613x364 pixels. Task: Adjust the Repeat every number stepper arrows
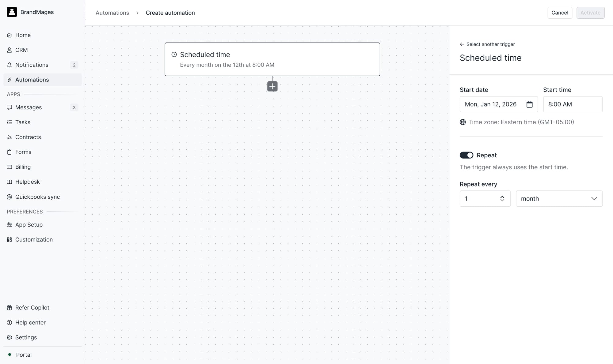502,199
